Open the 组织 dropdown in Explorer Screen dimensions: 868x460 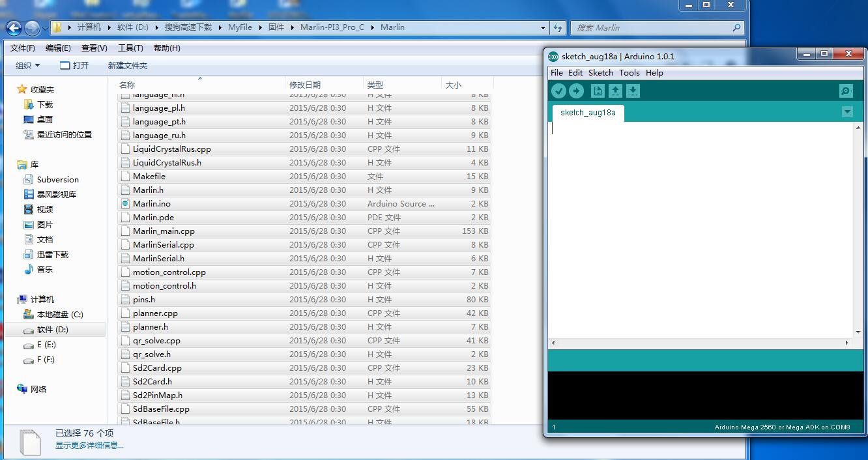28,66
